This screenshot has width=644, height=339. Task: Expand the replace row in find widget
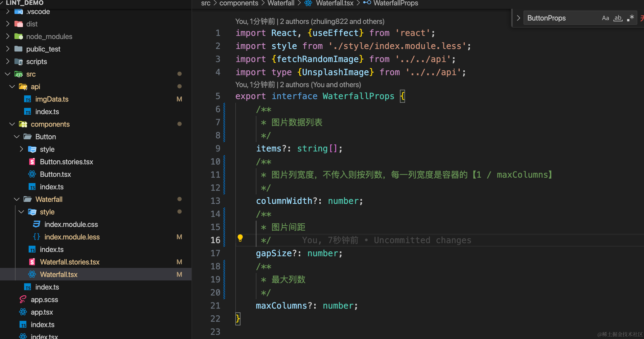coord(518,18)
